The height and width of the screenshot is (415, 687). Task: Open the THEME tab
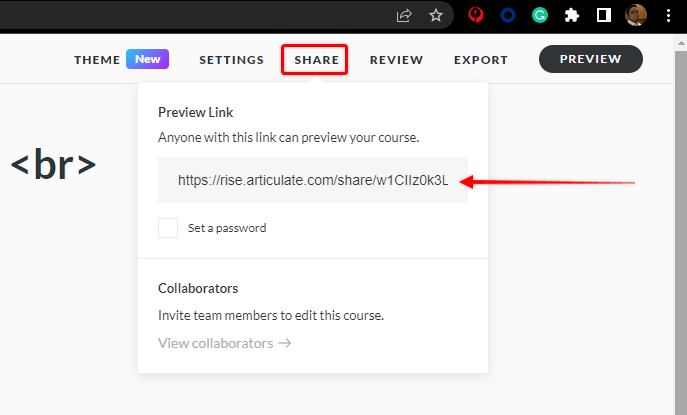[97, 60]
